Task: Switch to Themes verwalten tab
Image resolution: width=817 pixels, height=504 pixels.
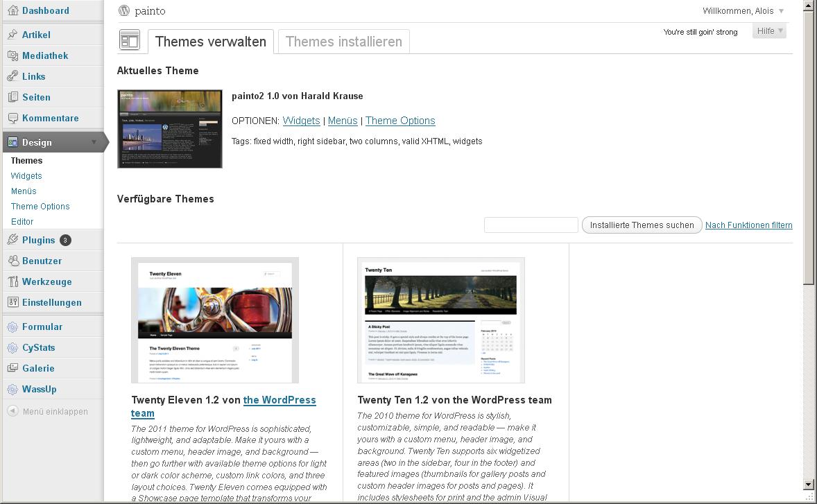Action: coord(211,42)
